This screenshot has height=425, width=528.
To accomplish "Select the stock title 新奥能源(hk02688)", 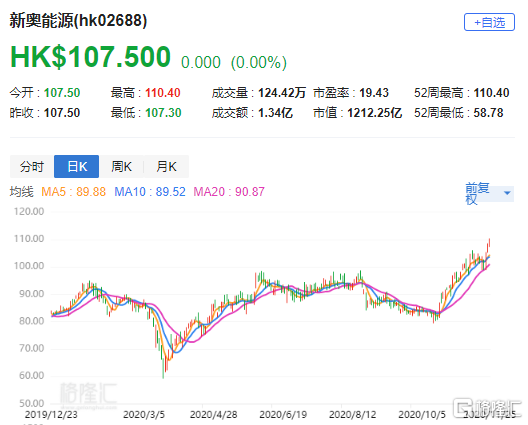I will [78, 21].
